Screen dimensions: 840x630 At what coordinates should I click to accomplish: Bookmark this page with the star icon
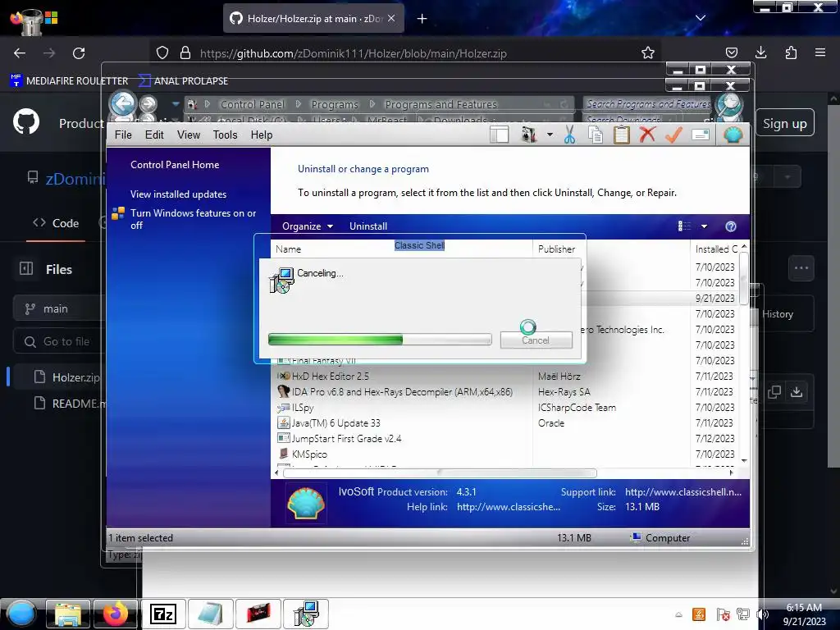(x=648, y=52)
